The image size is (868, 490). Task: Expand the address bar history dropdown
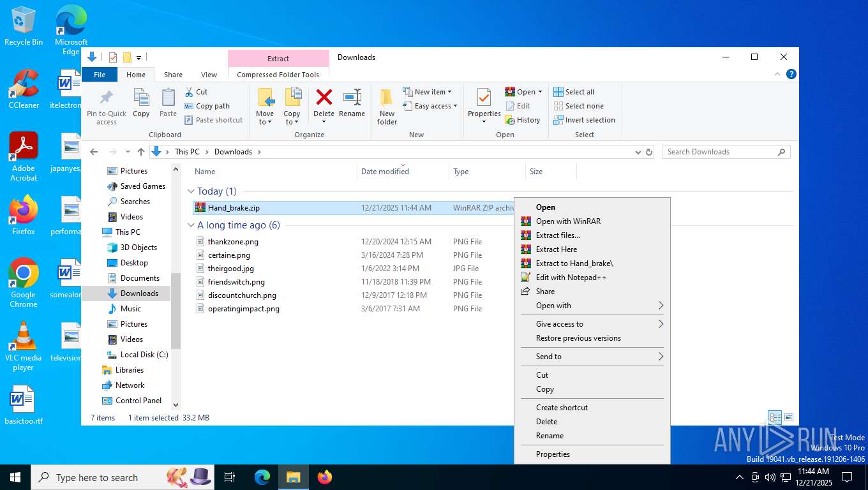click(638, 152)
